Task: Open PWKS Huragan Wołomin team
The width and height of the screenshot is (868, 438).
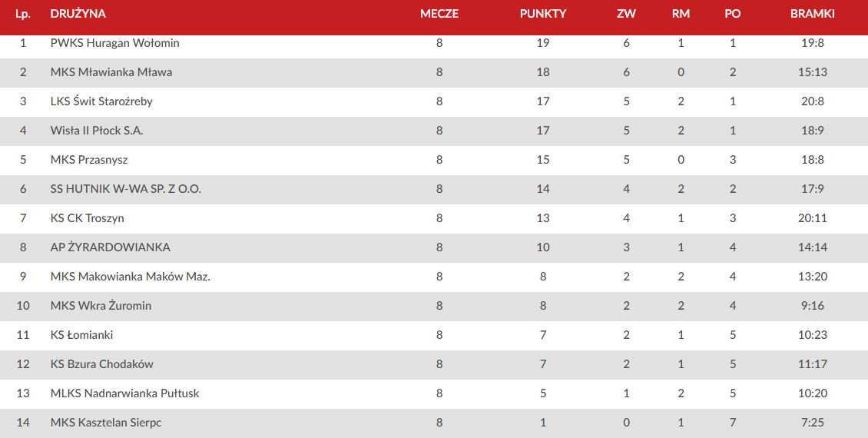Action: click(x=114, y=42)
